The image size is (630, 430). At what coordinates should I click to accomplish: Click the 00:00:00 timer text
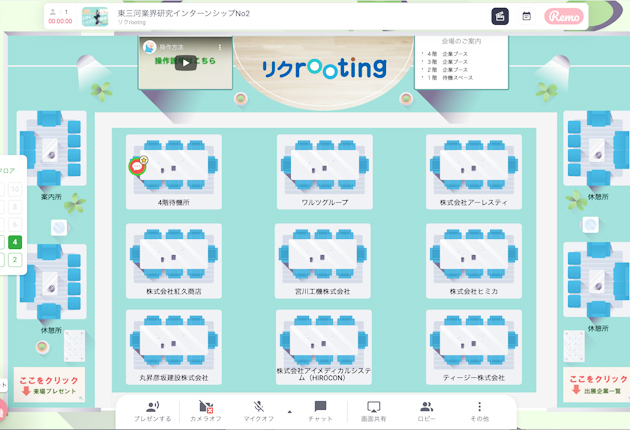tap(60, 21)
